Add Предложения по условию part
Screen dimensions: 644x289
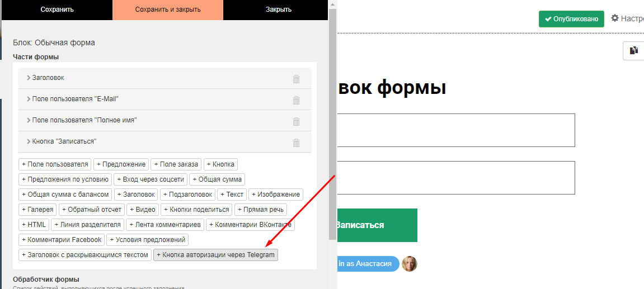click(x=65, y=179)
